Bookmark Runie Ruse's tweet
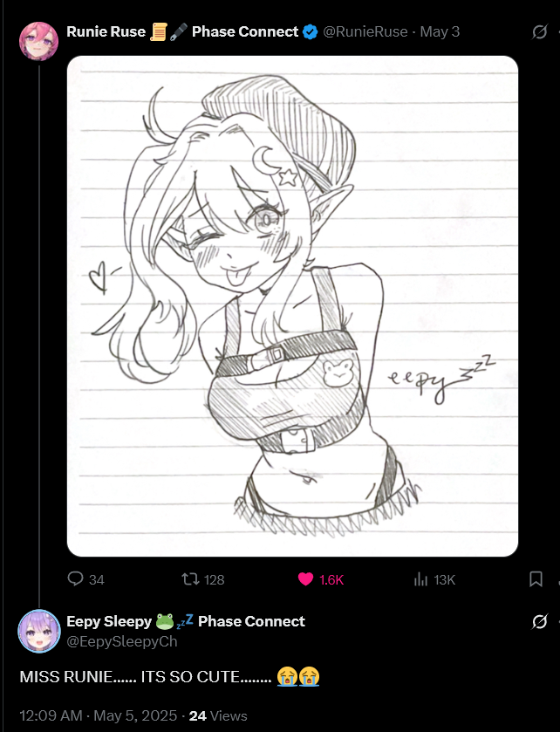The width and height of the screenshot is (560, 732). (536, 579)
